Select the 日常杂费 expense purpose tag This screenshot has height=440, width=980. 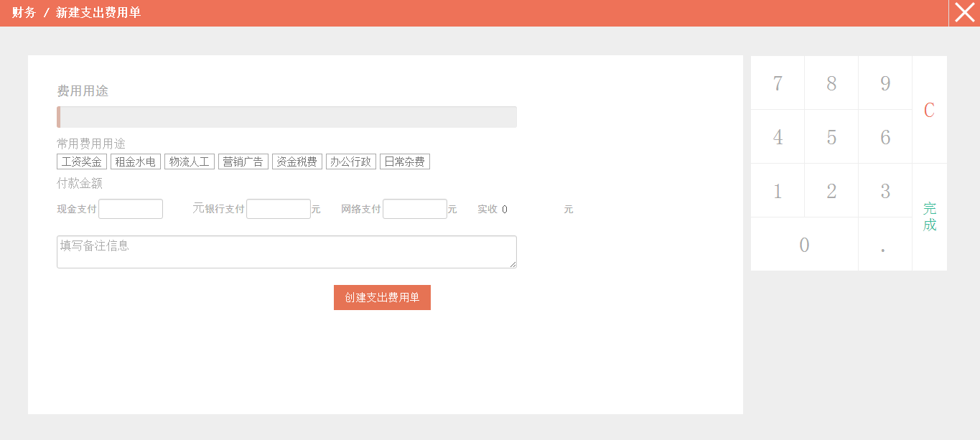405,162
